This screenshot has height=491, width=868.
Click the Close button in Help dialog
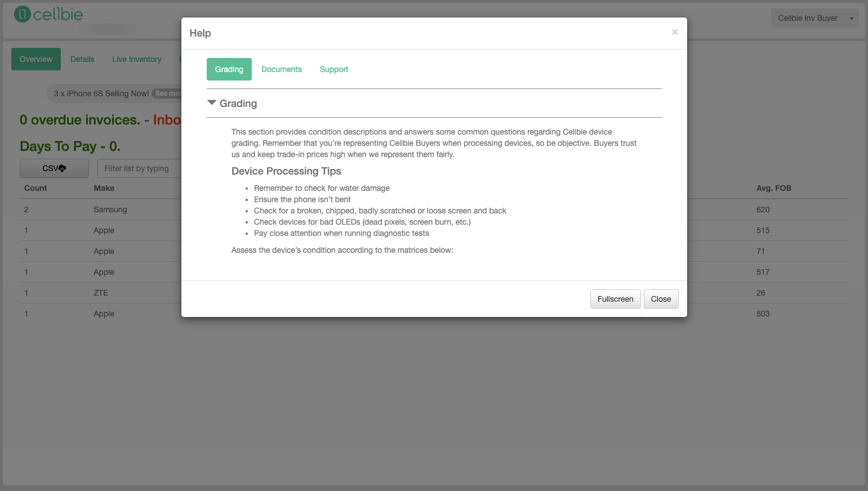(x=661, y=299)
